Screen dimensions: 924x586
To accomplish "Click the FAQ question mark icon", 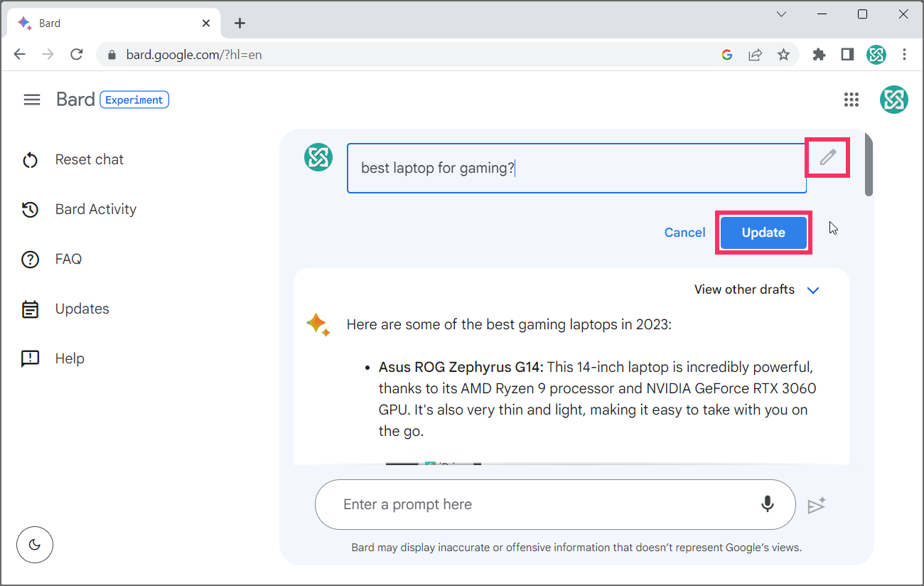I will click(x=30, y=260).
